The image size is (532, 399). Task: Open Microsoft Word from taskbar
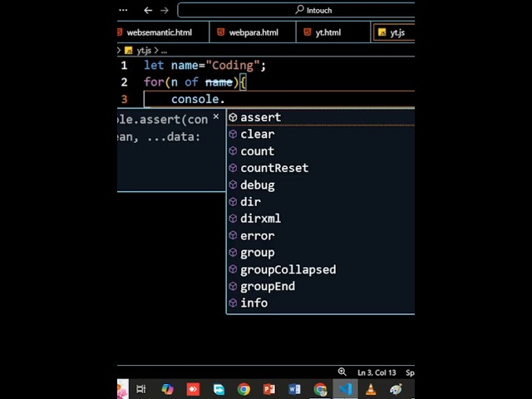[x=294, y=389]
